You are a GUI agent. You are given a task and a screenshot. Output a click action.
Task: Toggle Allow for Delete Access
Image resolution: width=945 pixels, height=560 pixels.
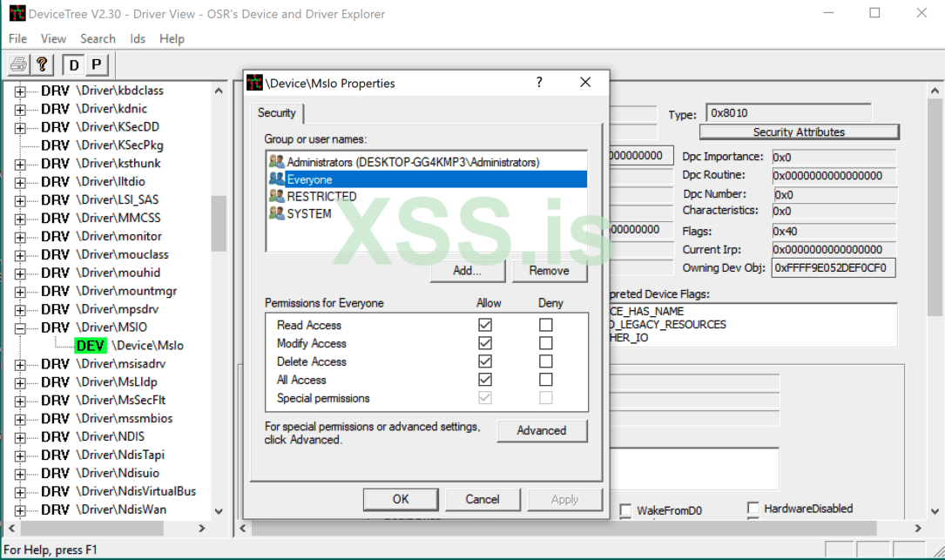point(484,361)
